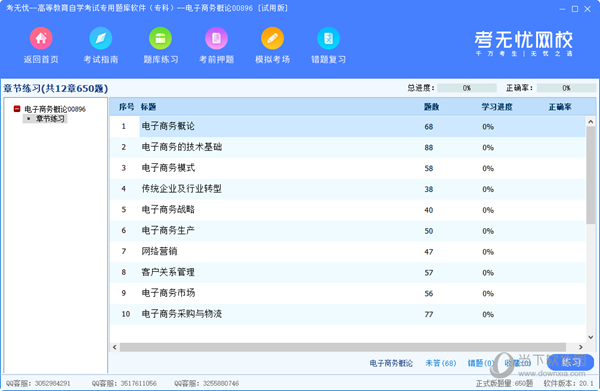This screenshot has height=391, width=600.
Task: Select chapter row 电子商务战略
Action: pyautogui.click(x=348, y=210)
